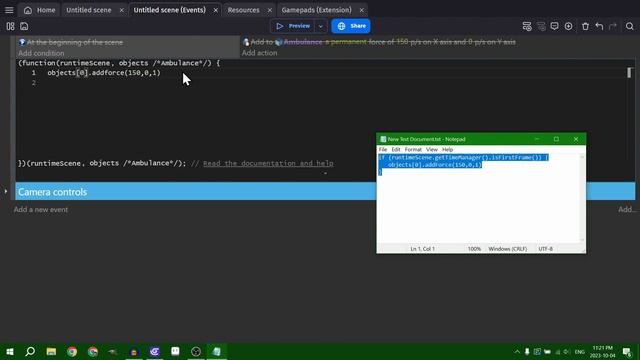Screen dimensions: 640x360
Task: Open the Windows notification center
Action: coord(627,351)
